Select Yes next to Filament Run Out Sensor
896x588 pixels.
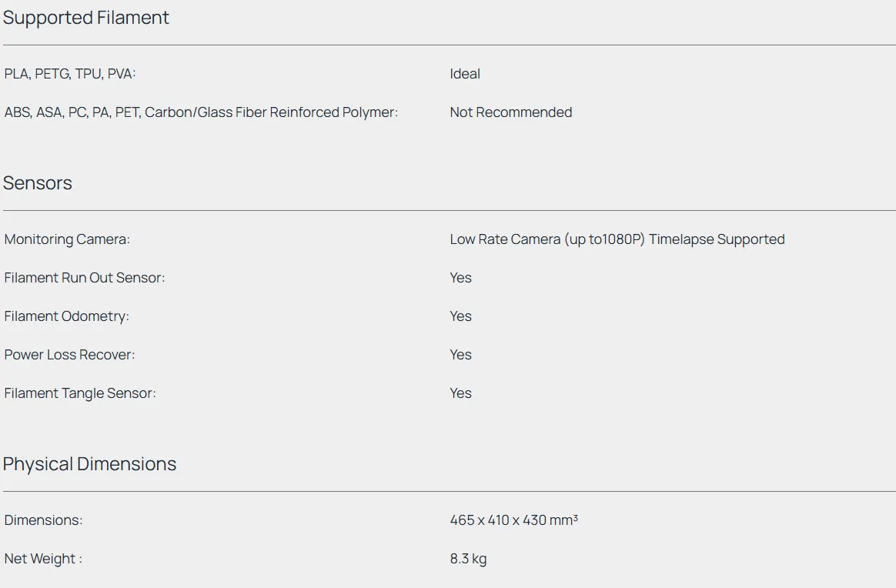[460, 278]
